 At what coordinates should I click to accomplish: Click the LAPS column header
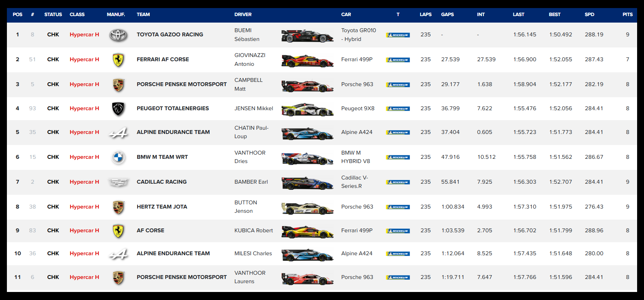(x=426, y=15)
